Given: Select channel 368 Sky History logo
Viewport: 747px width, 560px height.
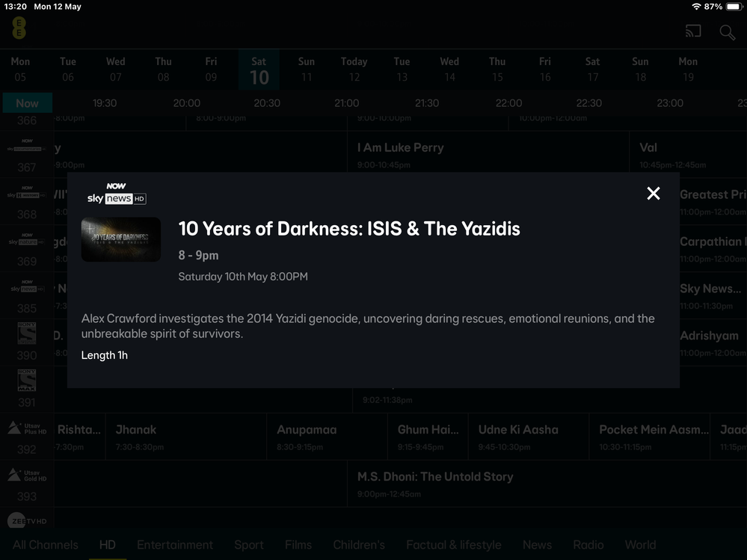Looking at the screenshot, I should point(27,192).
